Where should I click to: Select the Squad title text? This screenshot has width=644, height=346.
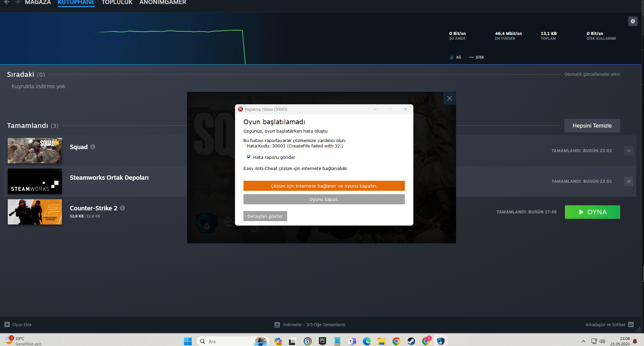(79, 147)
